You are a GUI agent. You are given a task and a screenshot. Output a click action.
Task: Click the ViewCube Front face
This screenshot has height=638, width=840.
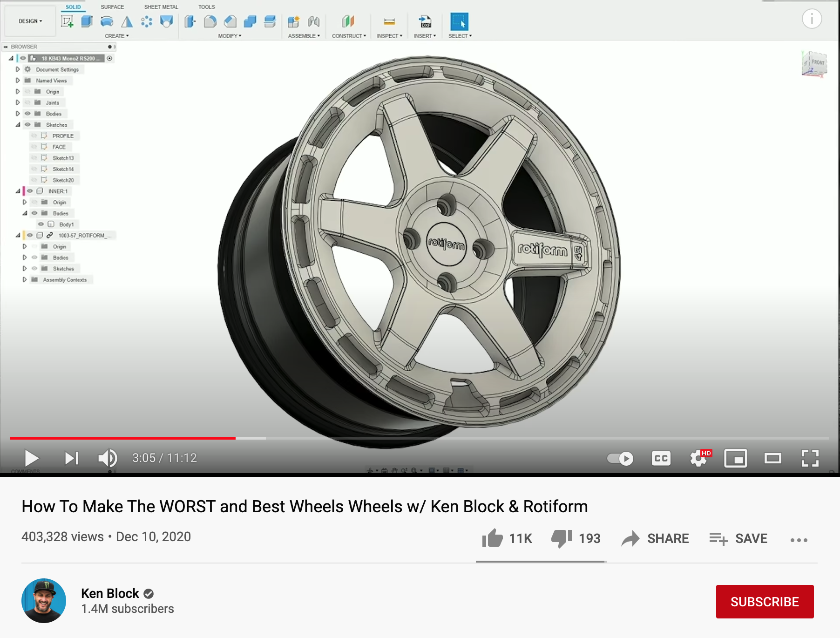tap(817, 63)
